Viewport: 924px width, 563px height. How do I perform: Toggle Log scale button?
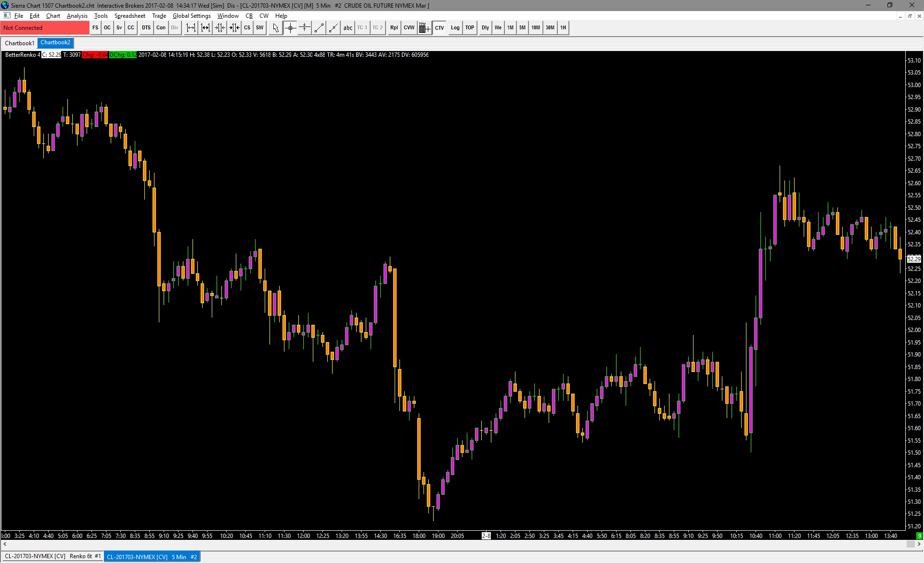(455, 28)
